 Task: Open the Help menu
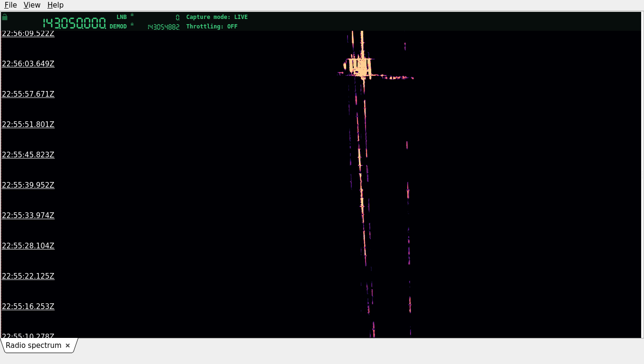55,5
